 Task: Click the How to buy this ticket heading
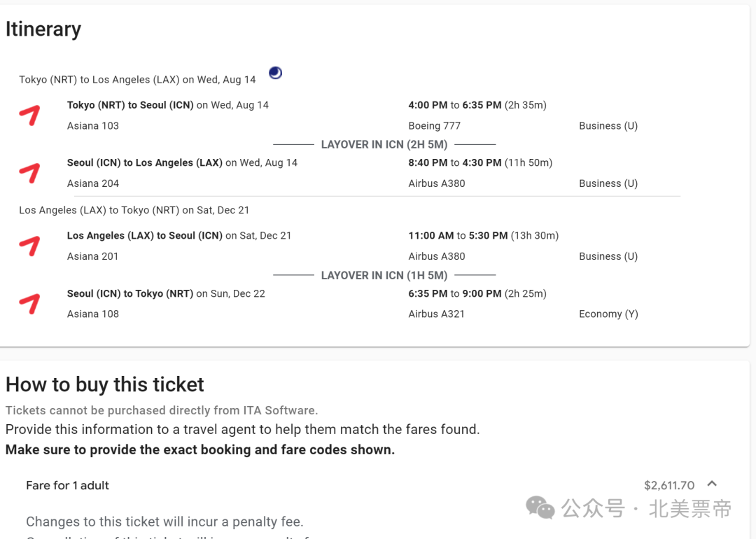(x=105, y=384)
